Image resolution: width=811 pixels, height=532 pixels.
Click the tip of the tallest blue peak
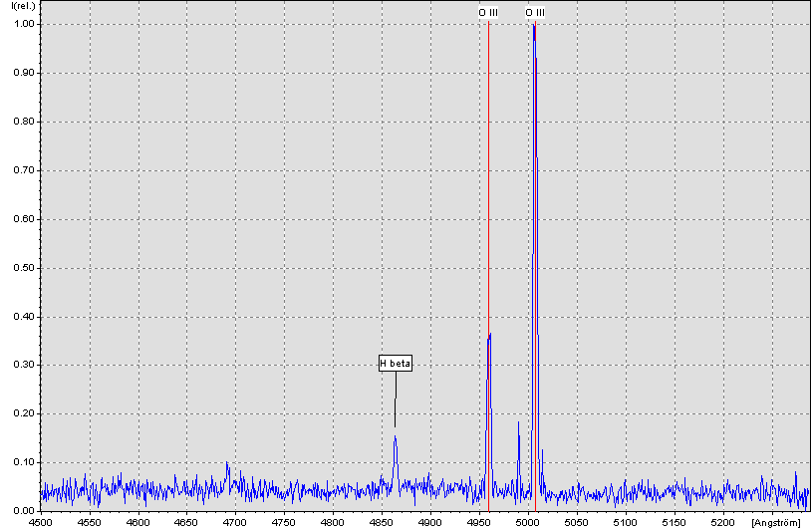pos(534,26)
